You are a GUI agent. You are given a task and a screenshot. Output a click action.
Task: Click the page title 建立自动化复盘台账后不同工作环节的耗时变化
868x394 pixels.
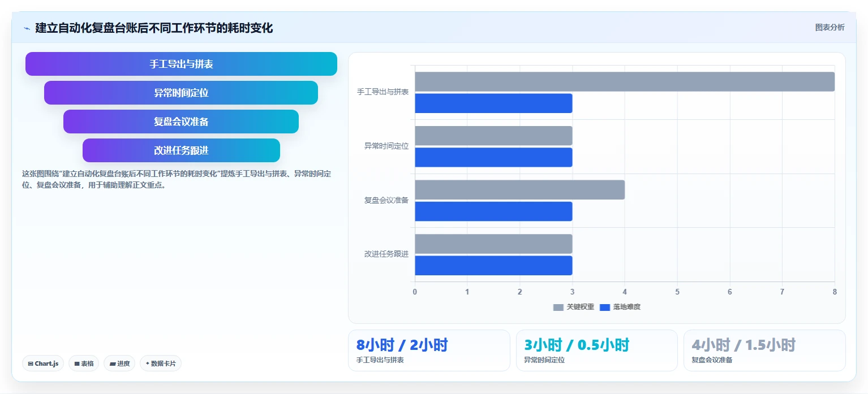pyautogui.click(x=154, y=28)
